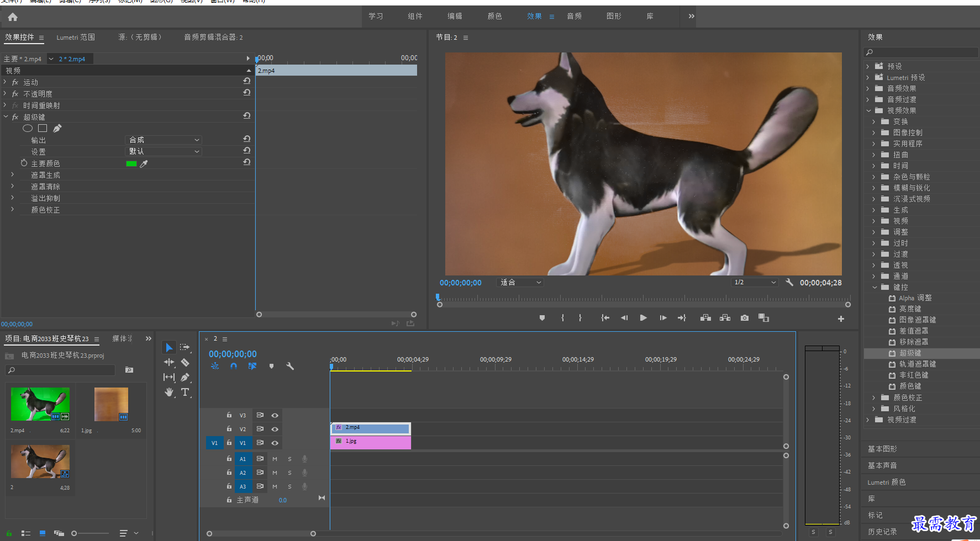Click new bin folder icon in Project panel

tap(129, 370)
